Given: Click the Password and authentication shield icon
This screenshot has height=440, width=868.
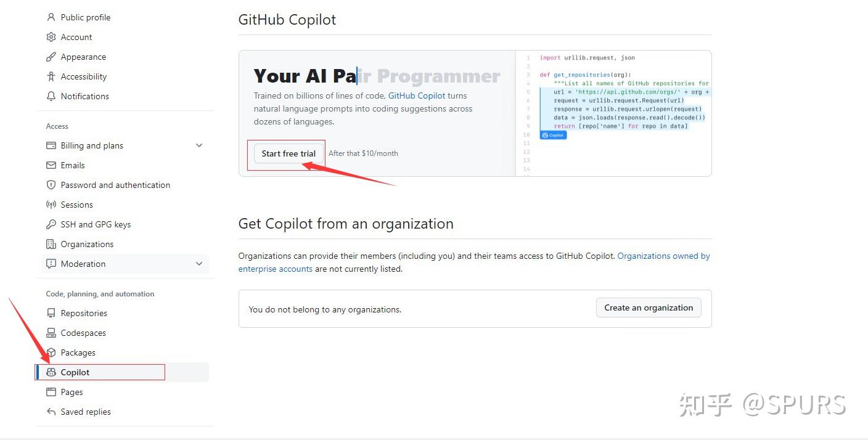Looking at the screenshot, I should [x=51, y=185].
